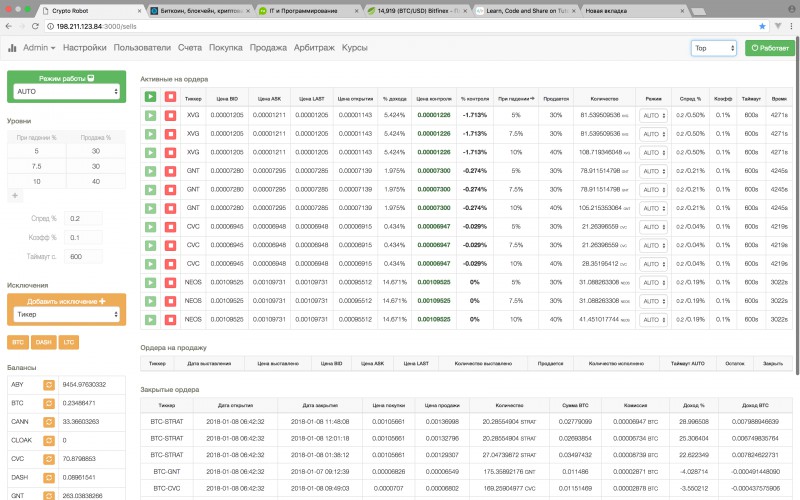
Task: Start the GNT order with 7.5% drop level
Action: pyautogui.click(x=150, y=190)
